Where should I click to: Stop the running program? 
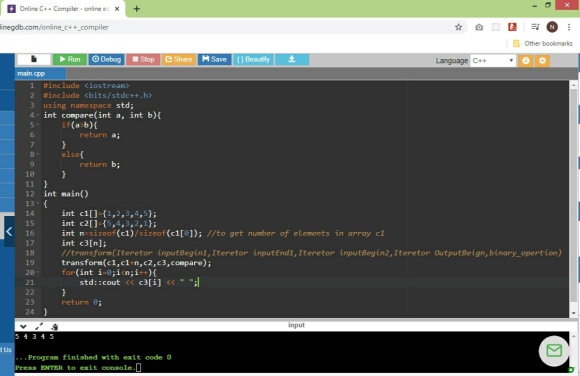point(143,59)
